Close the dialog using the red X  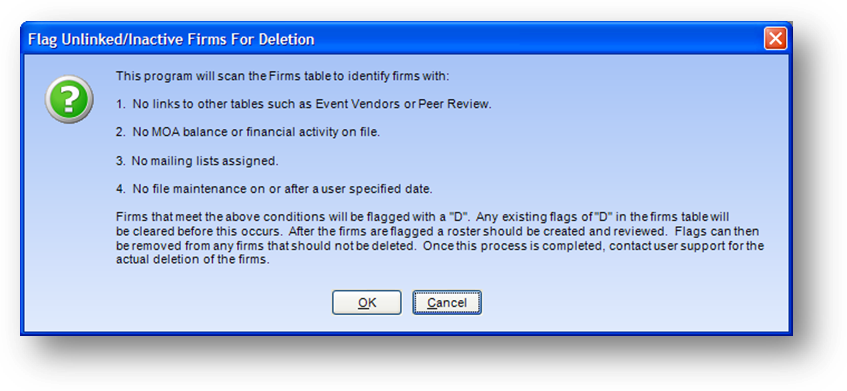click(x=775, y=39)
